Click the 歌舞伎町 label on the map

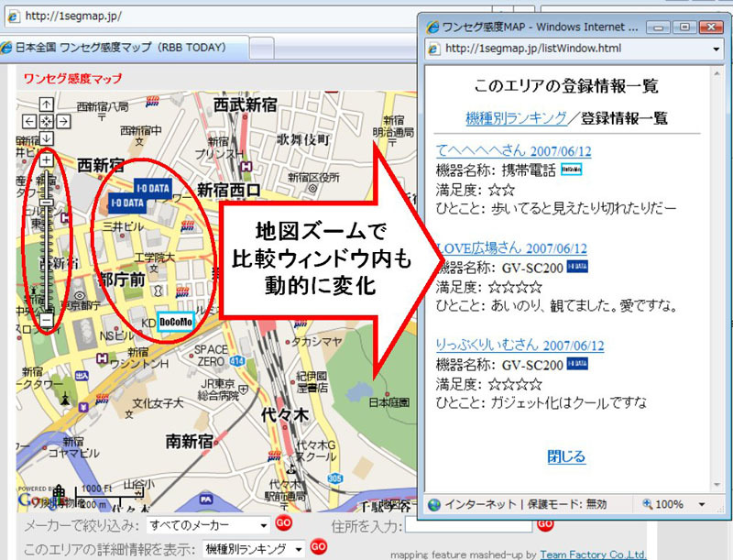(303, 139)
